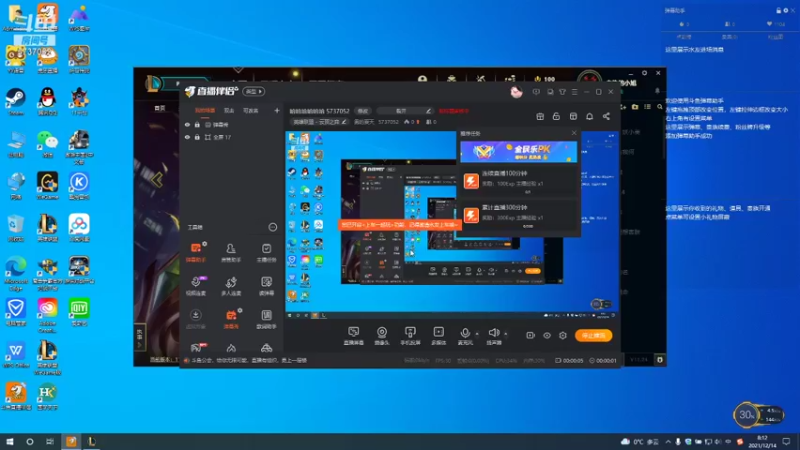Click the gift box icon in toolbar
Screen dimensions: 800x450
[x=540, y=116]
